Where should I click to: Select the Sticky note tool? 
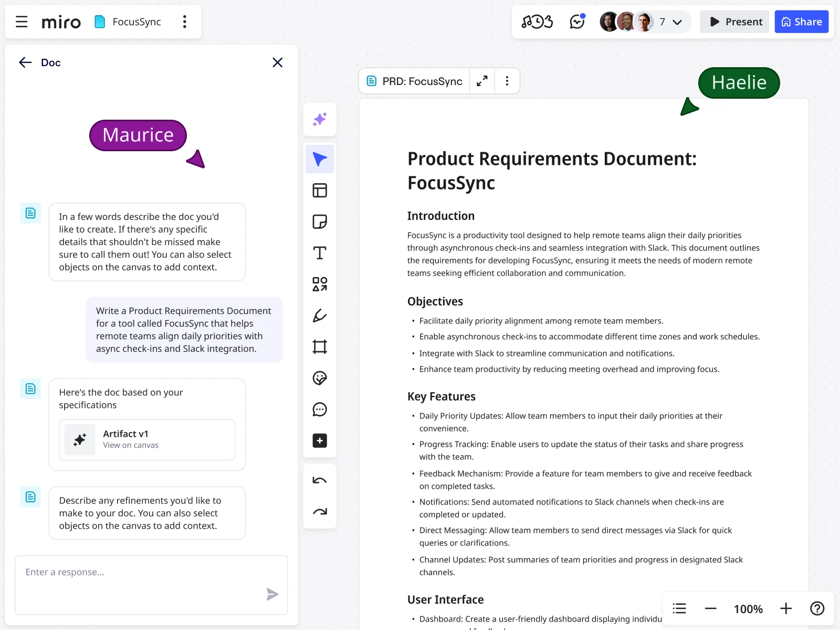click(320, 222)
